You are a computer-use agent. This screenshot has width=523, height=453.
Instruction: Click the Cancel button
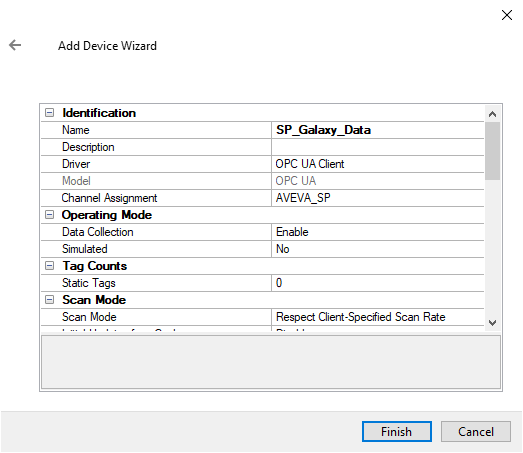coord(476,432)
